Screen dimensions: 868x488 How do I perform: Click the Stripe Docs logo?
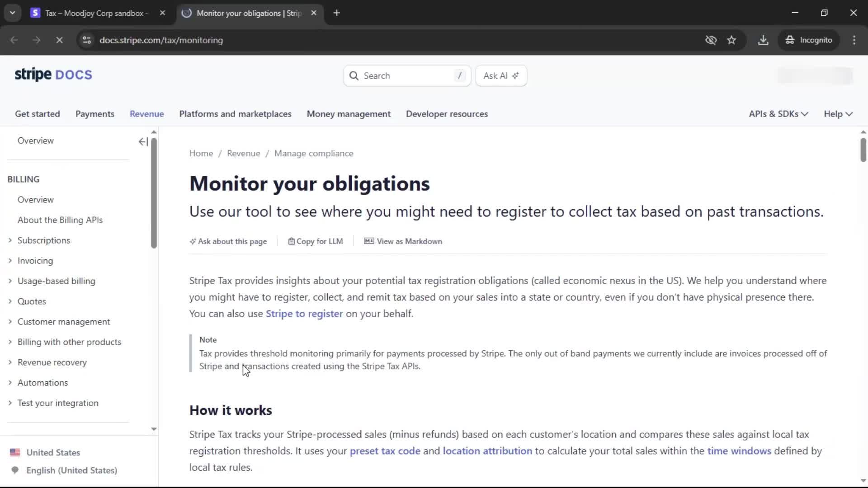(x=53, y=75)
